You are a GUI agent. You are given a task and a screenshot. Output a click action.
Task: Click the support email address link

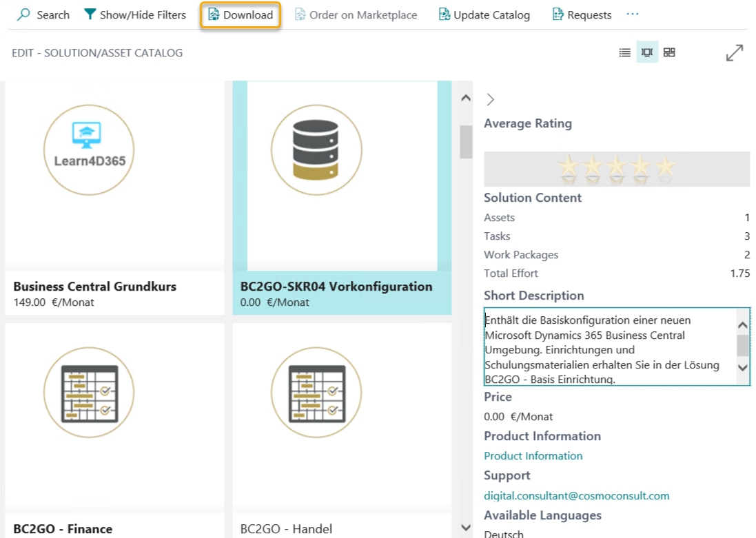pyautogui.click(x=576, y=495)
